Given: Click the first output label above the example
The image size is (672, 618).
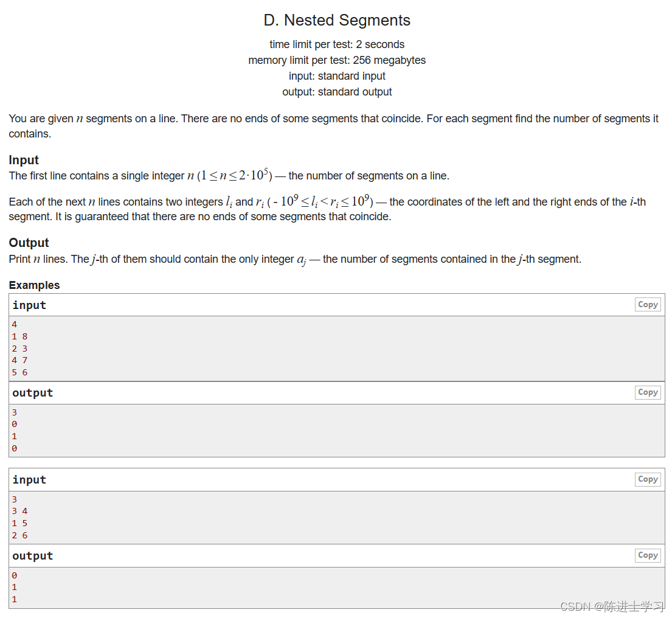Looking at the screenshot, I should tap(32, 392).
